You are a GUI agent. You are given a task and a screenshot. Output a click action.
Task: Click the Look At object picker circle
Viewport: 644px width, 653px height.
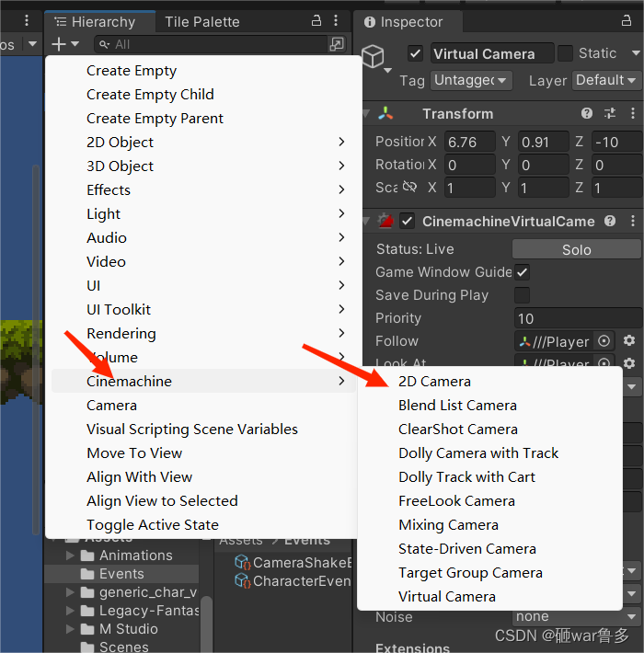[604, 363]
